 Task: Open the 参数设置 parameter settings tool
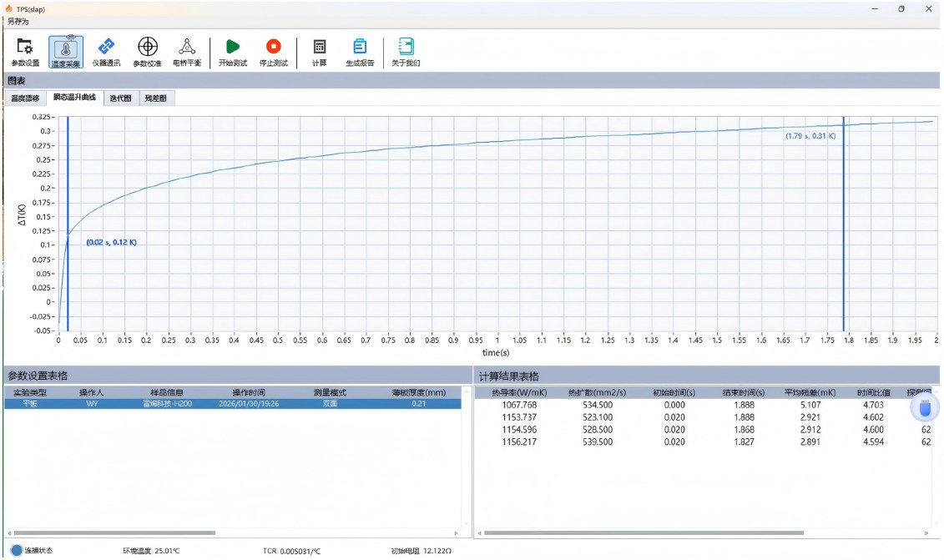point(24,52)
